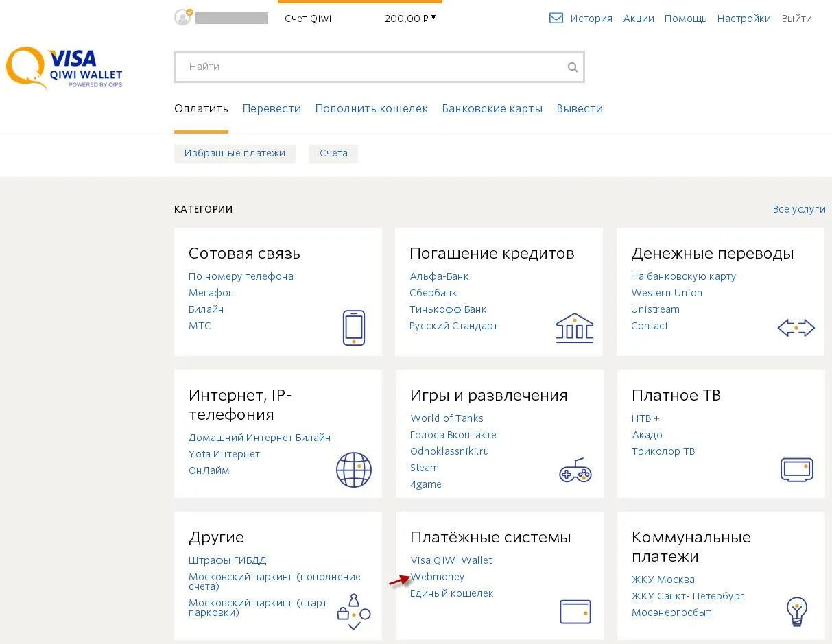The image size is (832, 644).
Task: Click the Счета button
Action: click(x=333, y=154)
